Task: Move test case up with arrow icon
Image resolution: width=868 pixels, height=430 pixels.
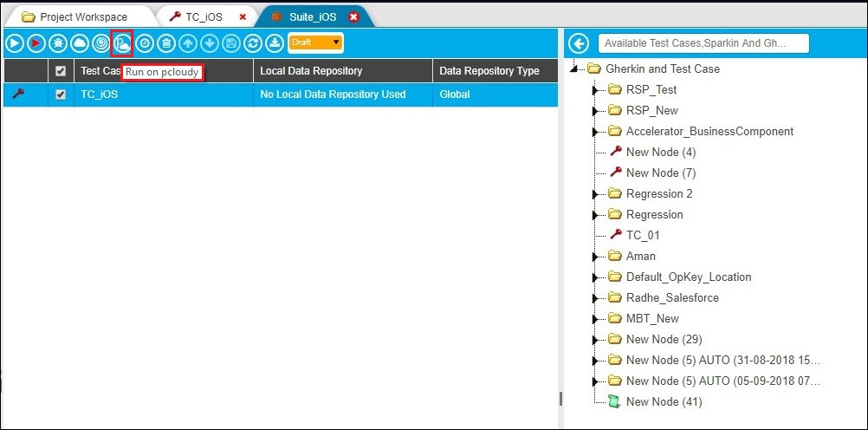Action: [188, 43]
